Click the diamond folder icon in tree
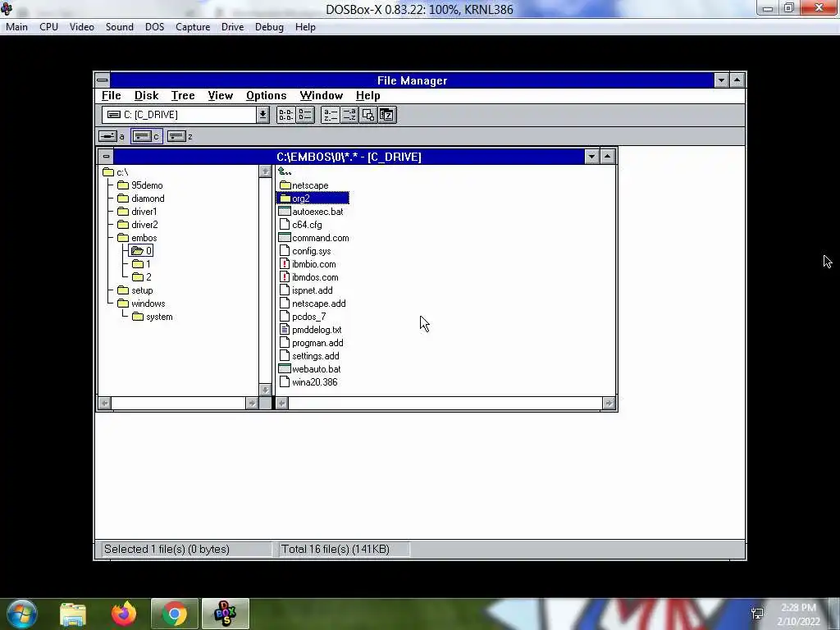The image size is (840, 630). click(123, 199)
